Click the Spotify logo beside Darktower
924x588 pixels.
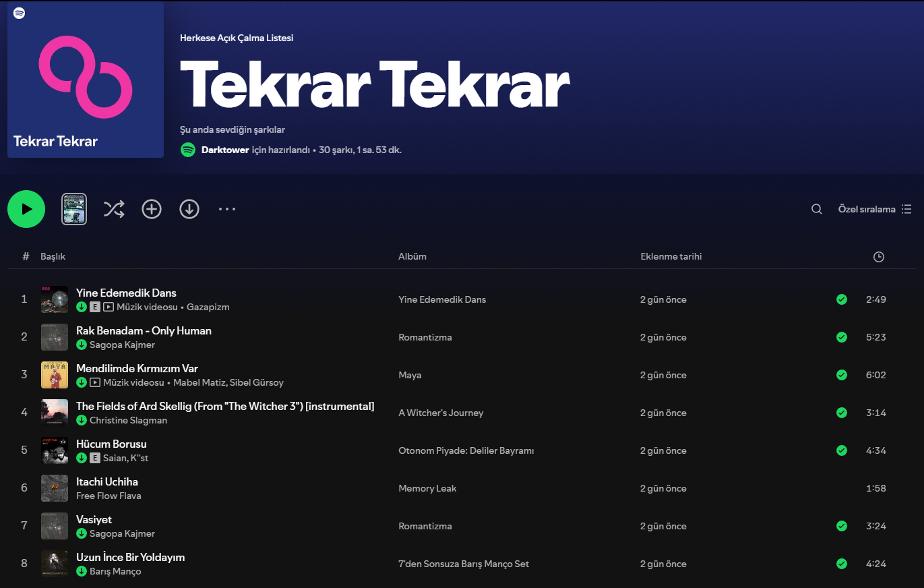188,150
